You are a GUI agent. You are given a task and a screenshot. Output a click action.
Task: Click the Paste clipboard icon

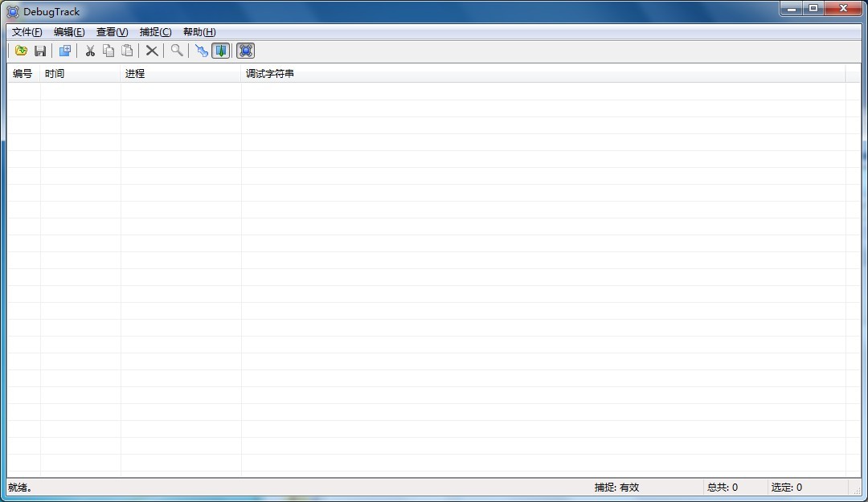[127, 51]
